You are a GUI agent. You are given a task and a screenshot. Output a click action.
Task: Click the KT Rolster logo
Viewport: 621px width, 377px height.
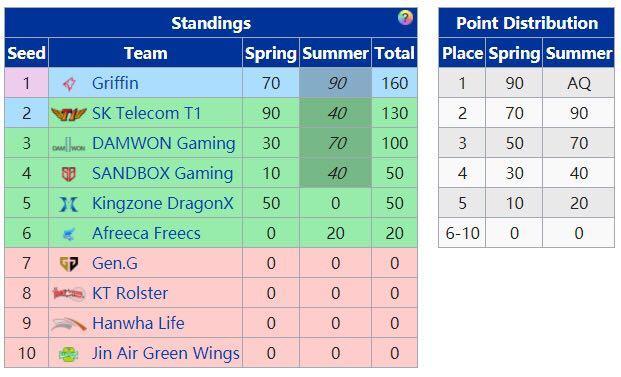coord(69,293)
